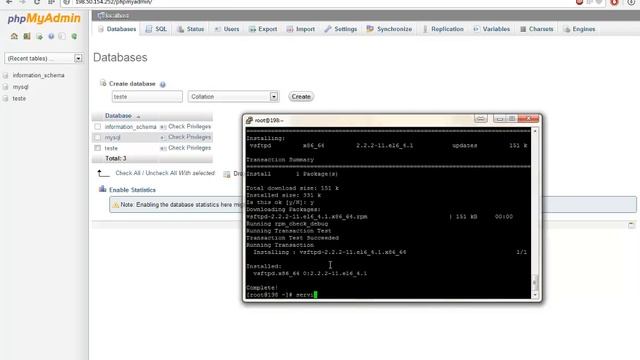Click the Enable Statistics chart icon

(102, 189)
